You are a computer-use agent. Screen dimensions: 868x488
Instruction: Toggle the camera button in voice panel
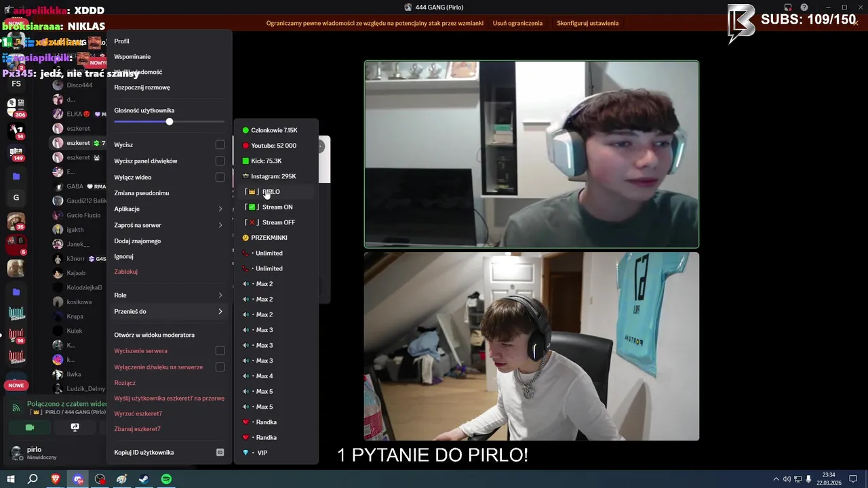tap(30, 428)
